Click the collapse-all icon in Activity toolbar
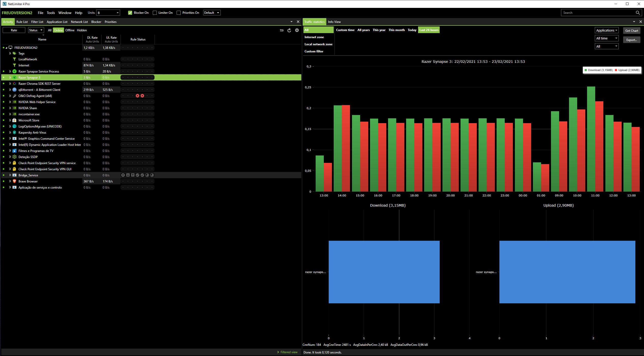The image size is (644, 356). tap(282, 30)
